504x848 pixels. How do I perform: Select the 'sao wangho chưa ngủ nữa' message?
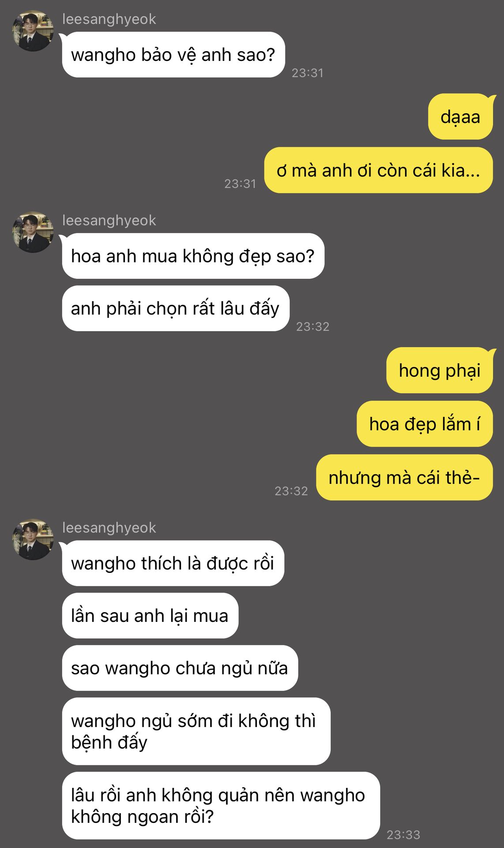coord(180,668)
